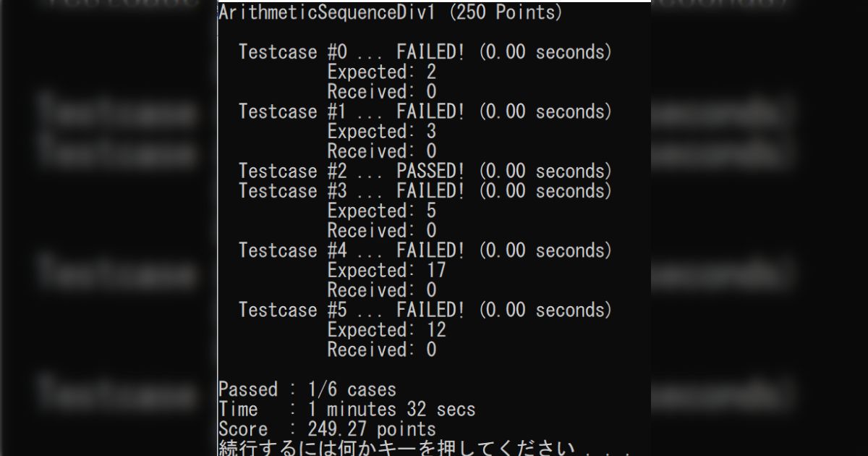
Task: Click the Testcase #0 FAILED line
Action: click(x=425, y=52)
